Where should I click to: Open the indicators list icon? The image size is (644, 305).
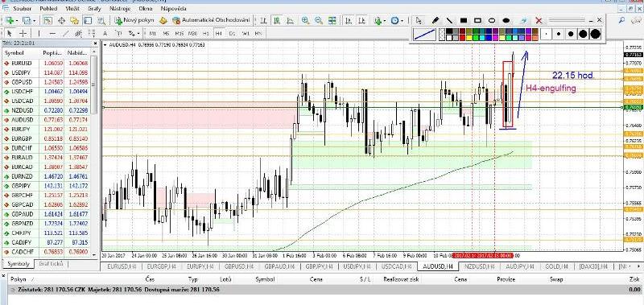pos(378,20)
